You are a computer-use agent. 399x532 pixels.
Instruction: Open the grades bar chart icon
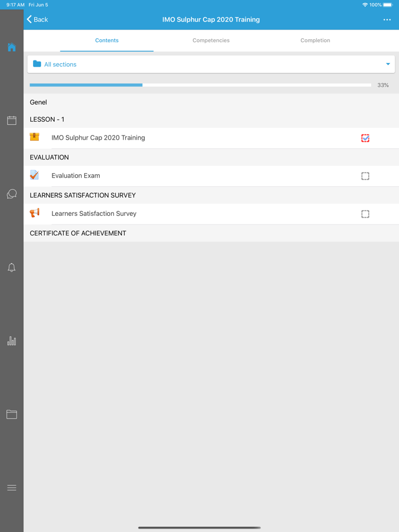(11, 341)
